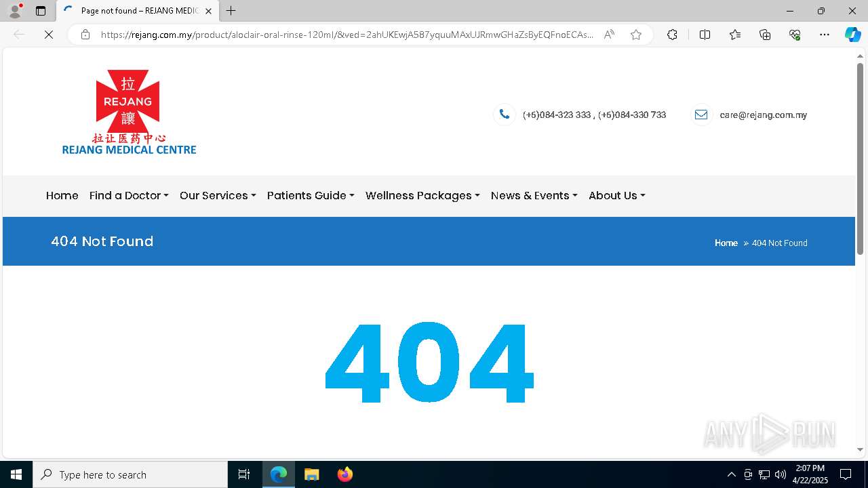Click 404 Not Found breadcrumb text
The image size is (868, 488).
click(780, 243)
